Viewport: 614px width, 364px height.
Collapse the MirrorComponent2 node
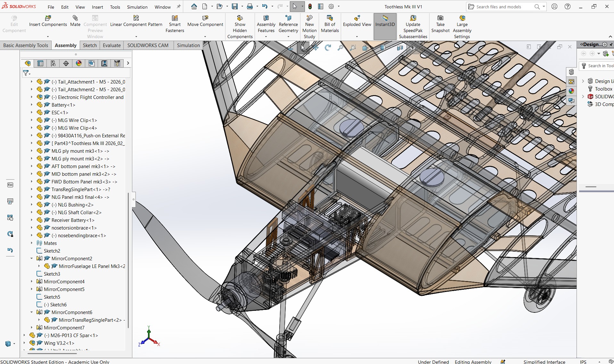32,258
